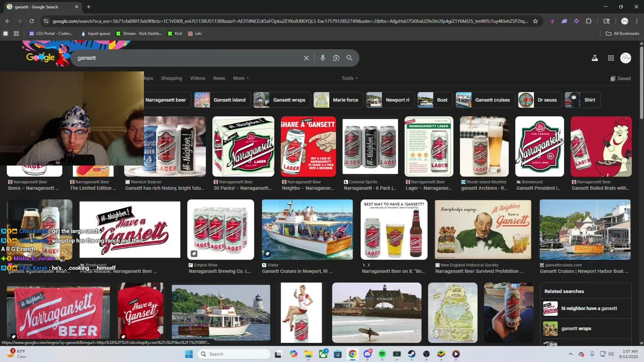644x362 pixels.
Task: Open a new browser tab
Action: 89,7
